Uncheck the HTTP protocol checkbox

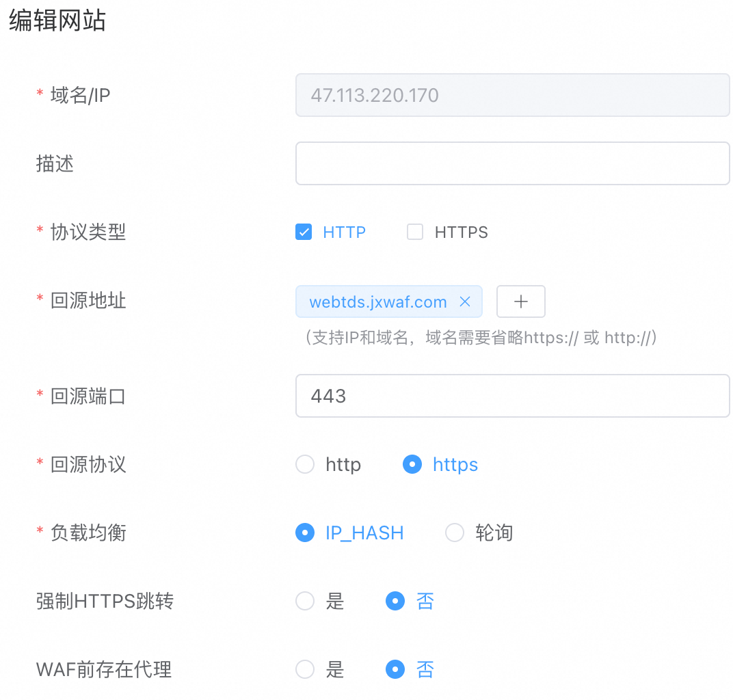tap(304, 232)
